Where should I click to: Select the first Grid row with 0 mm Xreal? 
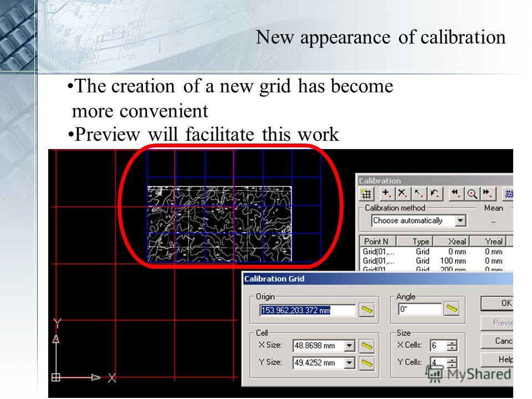coord(436,252)
